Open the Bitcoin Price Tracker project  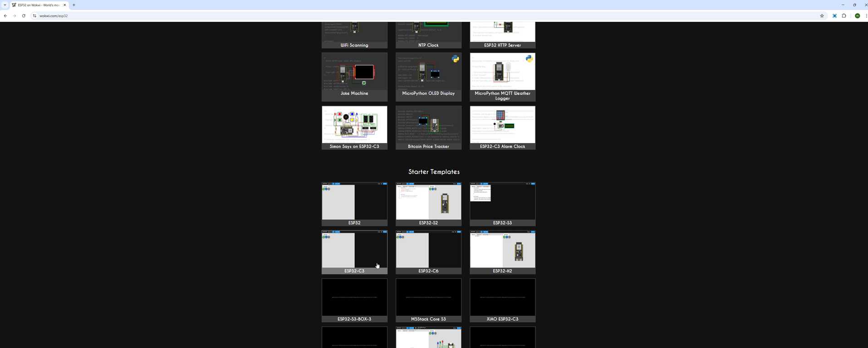pos(428,128)
